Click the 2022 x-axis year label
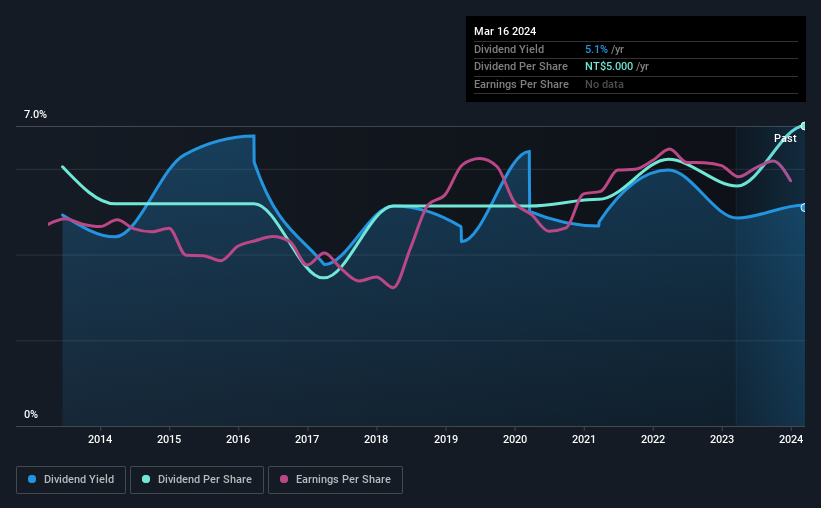The width and height of the screenshot is (821, 508). [x=653, y=439]
